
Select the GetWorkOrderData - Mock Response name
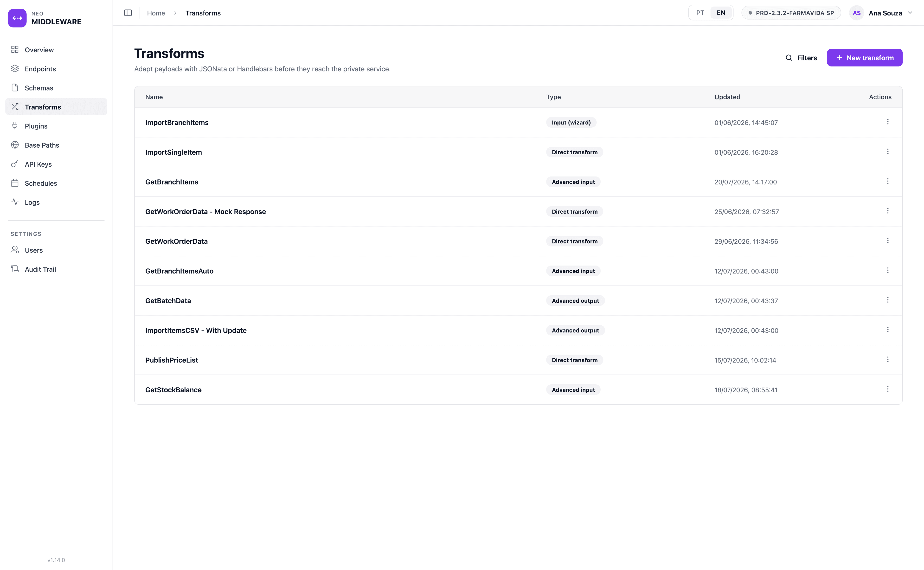pos(205,211)
